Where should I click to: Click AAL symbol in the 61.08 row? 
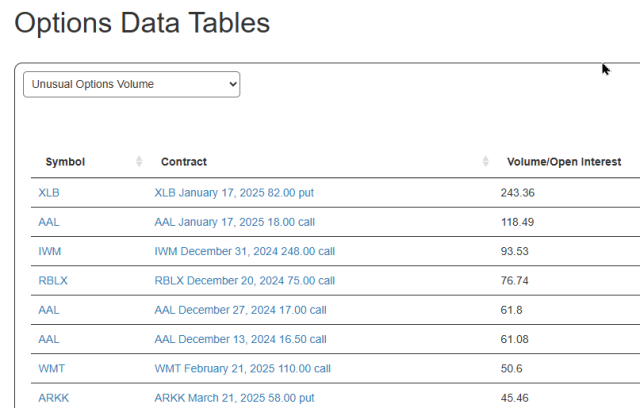click(49, 340)
